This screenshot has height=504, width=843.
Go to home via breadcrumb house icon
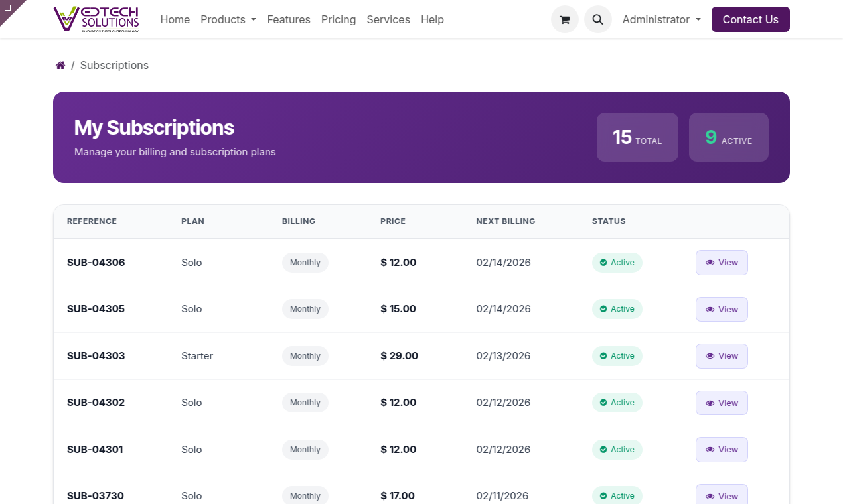60,65
